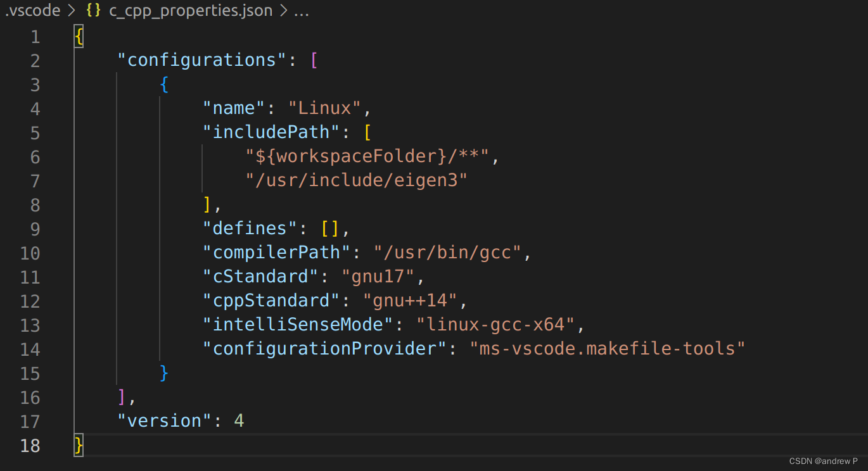Open the c_cpp_properties.json breadcrumb dropdown

190,10
